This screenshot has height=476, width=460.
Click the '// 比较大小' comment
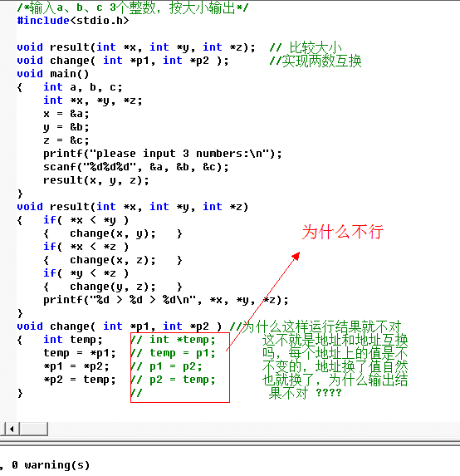tap(306, 47)
